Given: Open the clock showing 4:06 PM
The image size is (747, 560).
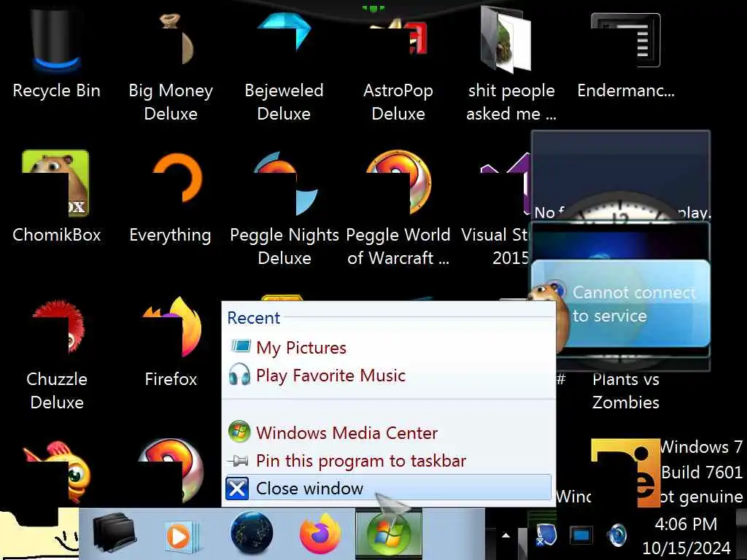Looking at the screenshot, I should (686, 536).
